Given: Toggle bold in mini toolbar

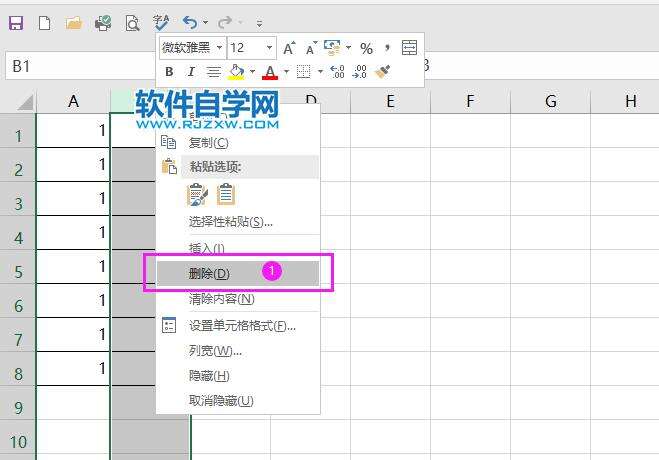Looking at the screenshot, I should (x=169, y=72).
